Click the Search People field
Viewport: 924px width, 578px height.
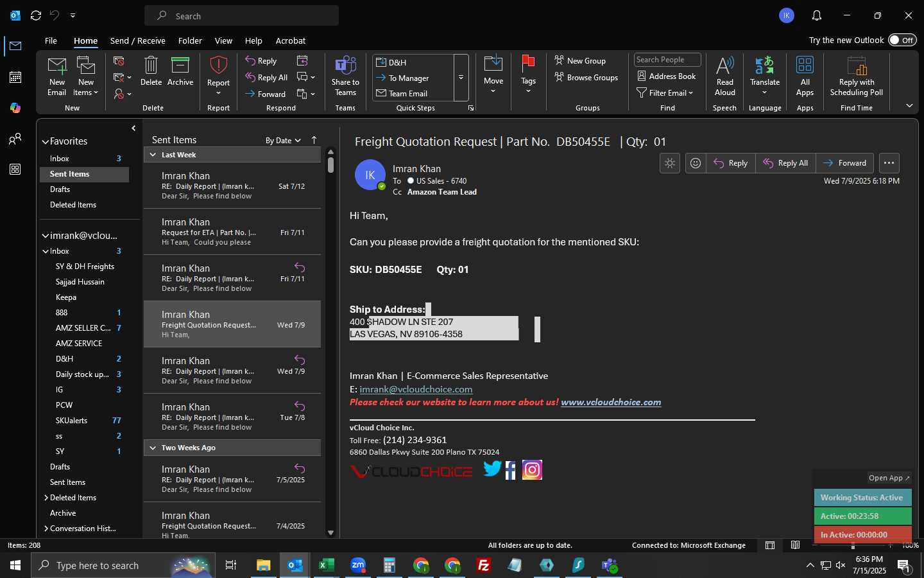click(667, 60)
